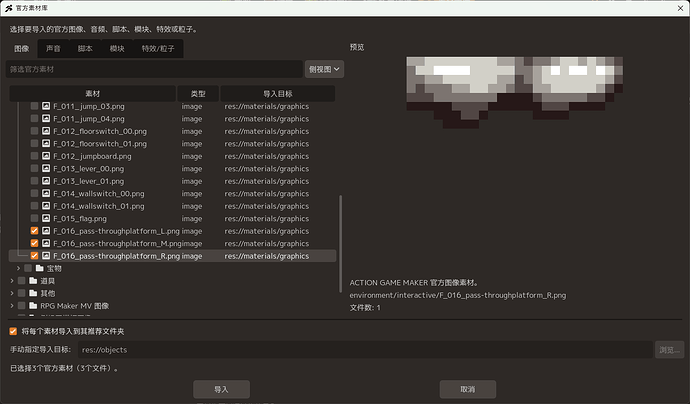Click the asset list vertical scrollbar
The image size is (690, 404).
pos(341,244)
